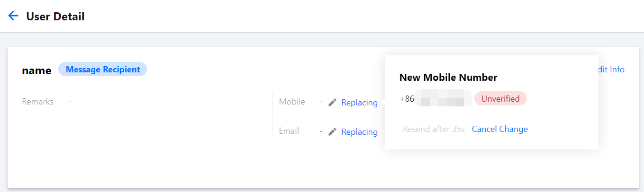Click the dash value next to Email
The height and width of the screenshot is (192, 644).
(321, 131)
